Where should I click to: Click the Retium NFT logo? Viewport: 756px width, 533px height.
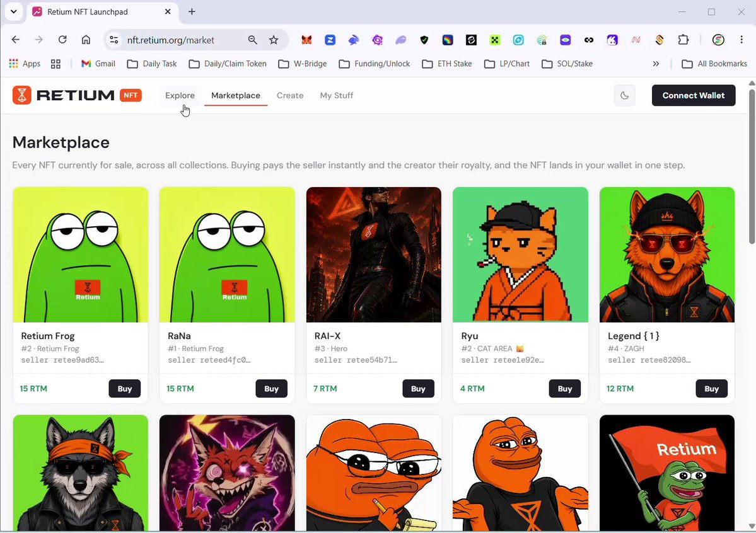click(x=77, y=95)
